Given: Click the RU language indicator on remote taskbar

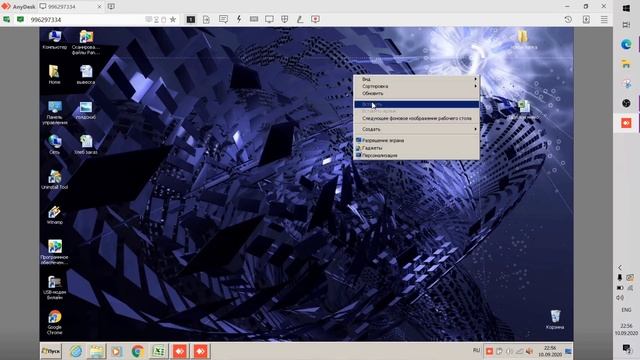Looking at the screenshot, I should pyautogui.click(x=476, y=350).
